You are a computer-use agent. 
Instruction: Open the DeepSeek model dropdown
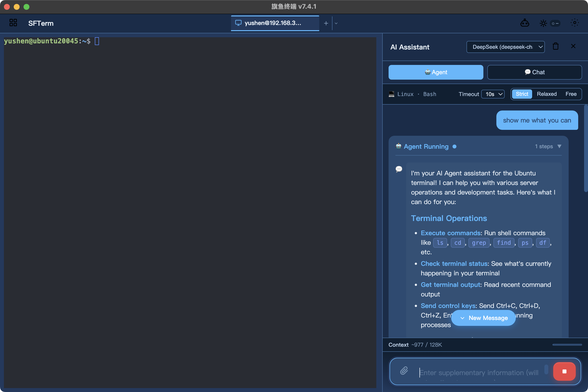[x=505, y=47]
